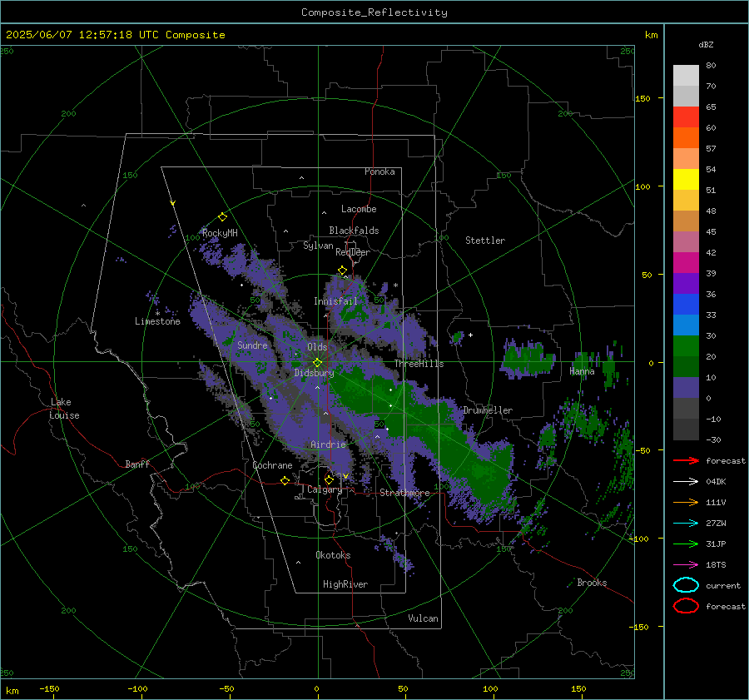Click the Limestone label
The height and width of the screenshot is (700, 749).
coord(157,321)
